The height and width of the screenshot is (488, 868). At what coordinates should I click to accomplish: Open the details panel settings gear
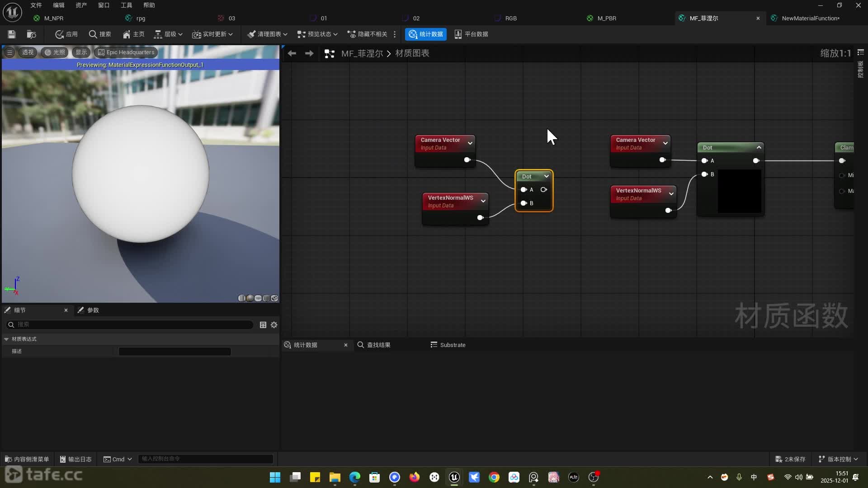tap(274, 325)
